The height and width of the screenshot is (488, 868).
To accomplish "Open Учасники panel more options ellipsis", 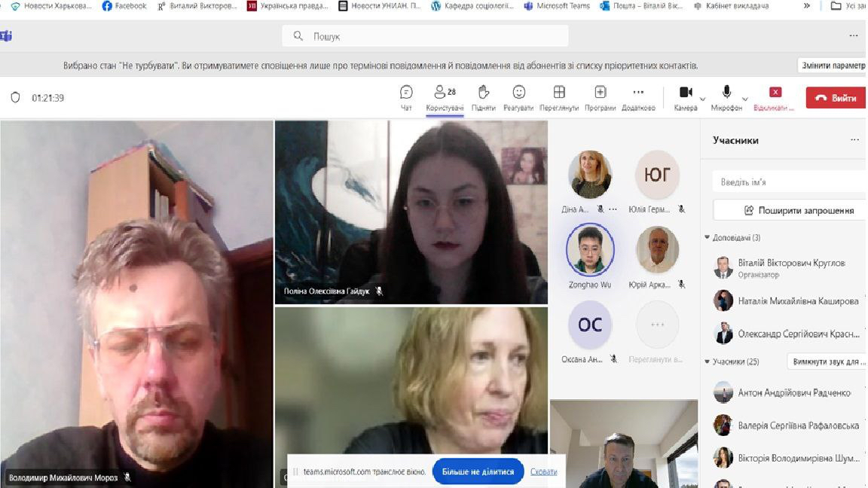I will tap(854, 140).
